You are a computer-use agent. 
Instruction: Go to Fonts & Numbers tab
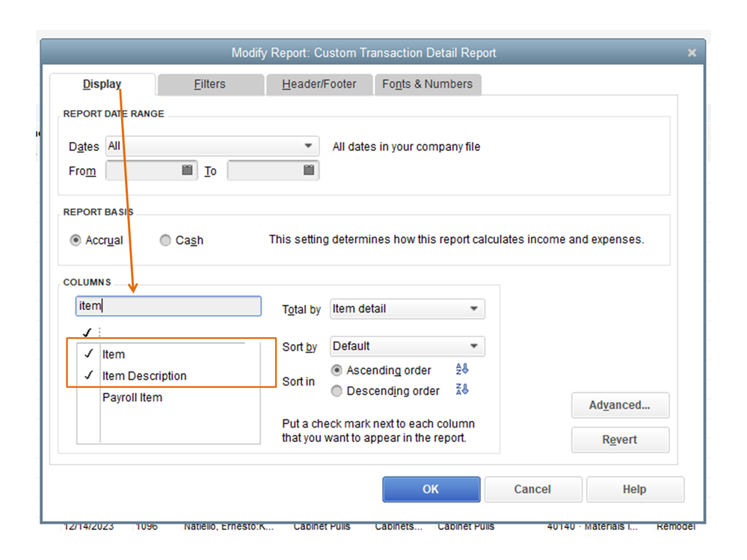click(x=427, y=84)
